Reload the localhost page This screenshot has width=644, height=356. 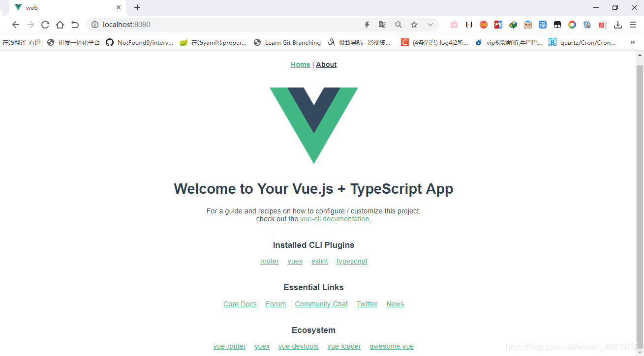[x=45, y=25]
